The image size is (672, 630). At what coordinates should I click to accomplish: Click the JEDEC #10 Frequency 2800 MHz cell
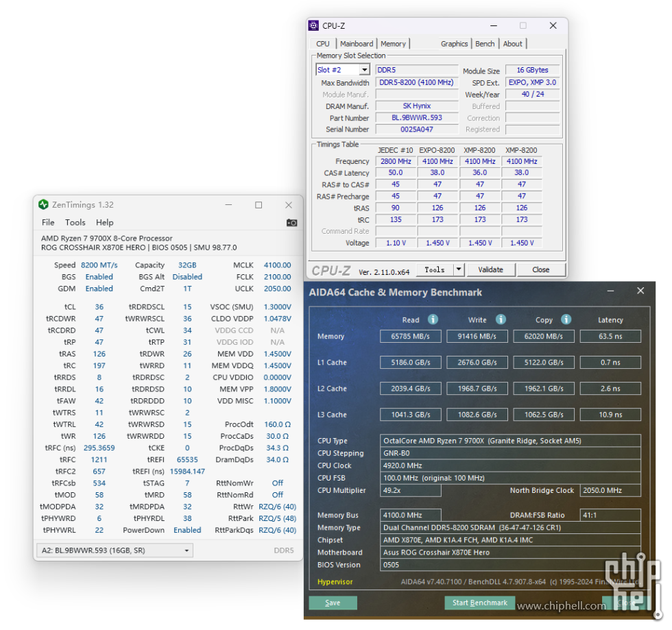pos(396,161)
